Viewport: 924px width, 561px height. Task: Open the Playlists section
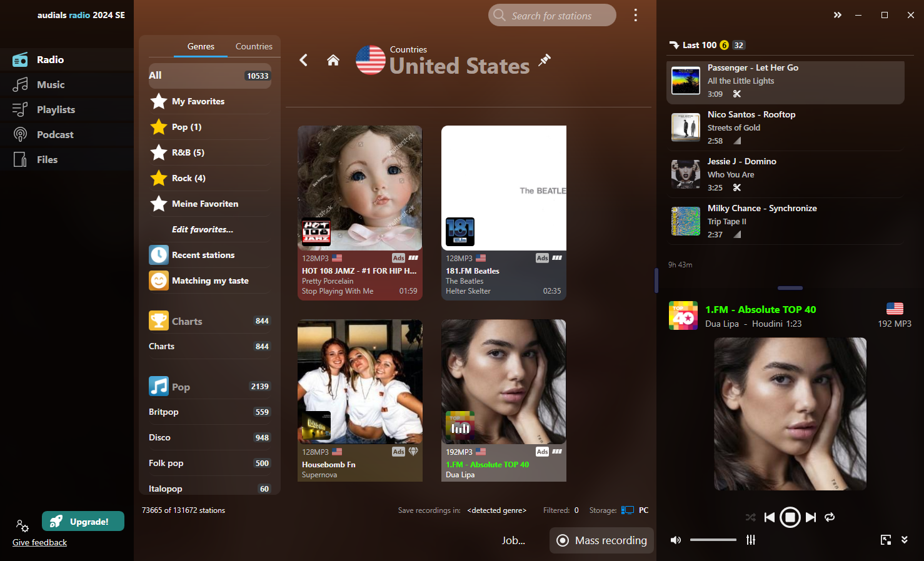[67, 110]
